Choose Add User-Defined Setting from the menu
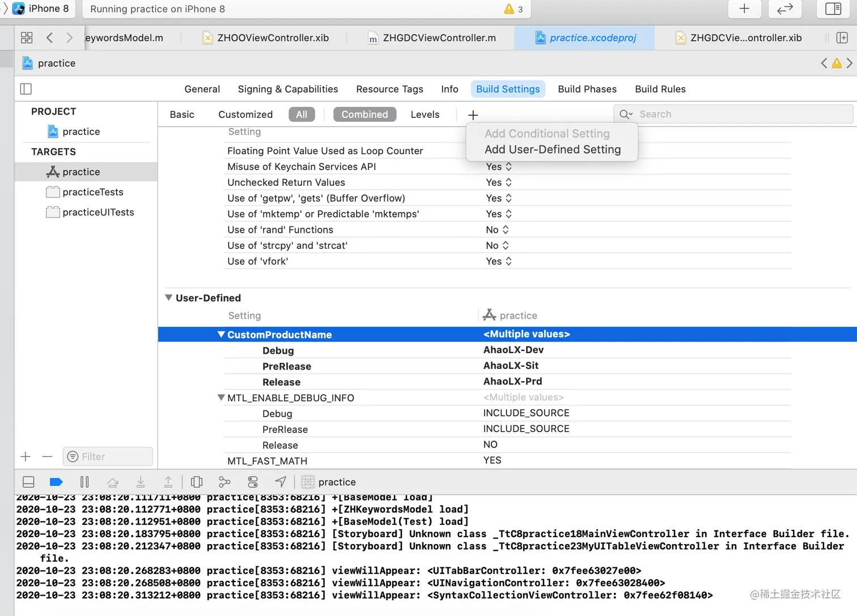 point(553,150)
